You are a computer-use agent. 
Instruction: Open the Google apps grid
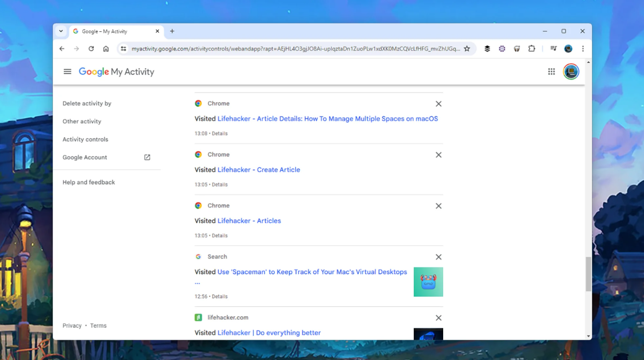click(551, 72)
